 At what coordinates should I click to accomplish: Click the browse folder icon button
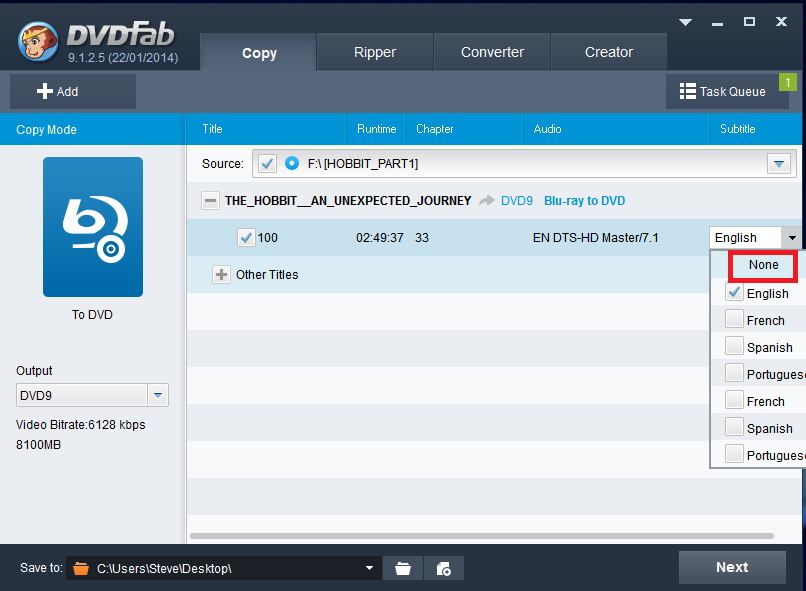pyautogui.click(x=403, y=568)
